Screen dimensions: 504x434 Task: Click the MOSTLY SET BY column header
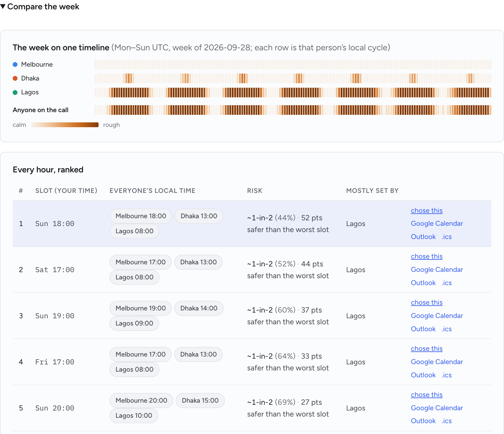pos(372,191)
